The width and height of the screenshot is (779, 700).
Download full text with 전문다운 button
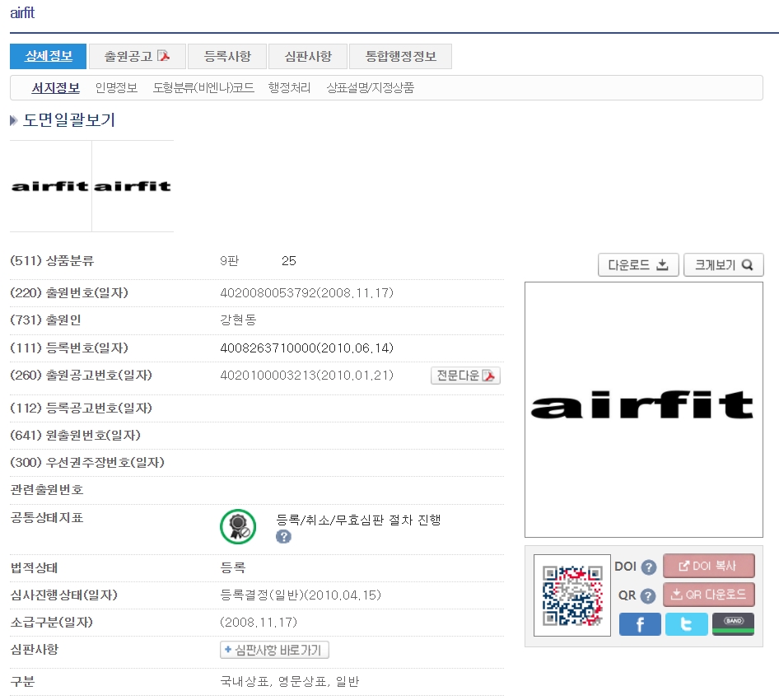(x=466, y=376)
